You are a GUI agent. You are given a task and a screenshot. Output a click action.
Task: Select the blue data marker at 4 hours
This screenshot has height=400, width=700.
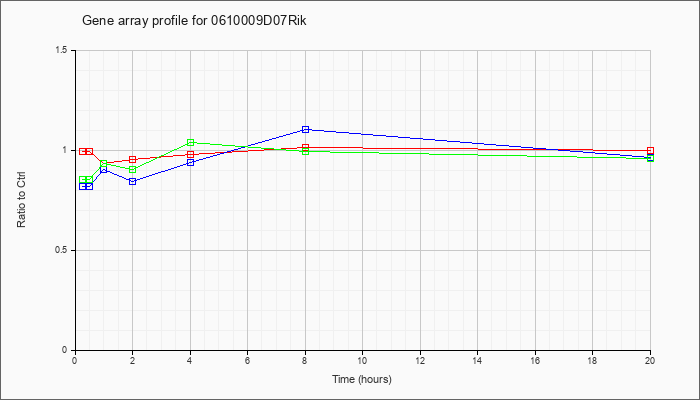click(x=191, y=162)
